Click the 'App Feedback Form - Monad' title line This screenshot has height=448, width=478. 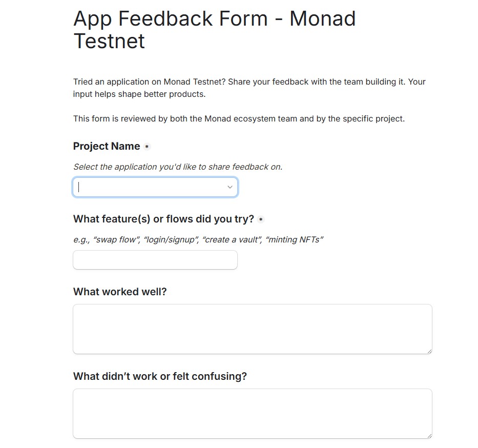(x=214, y=19)
